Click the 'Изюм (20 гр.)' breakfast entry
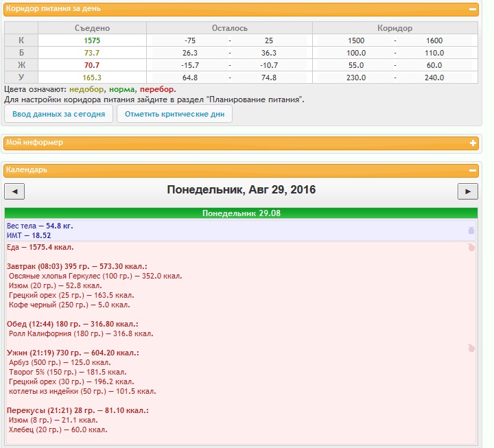The image size is (494, 448). click(55, 285)
